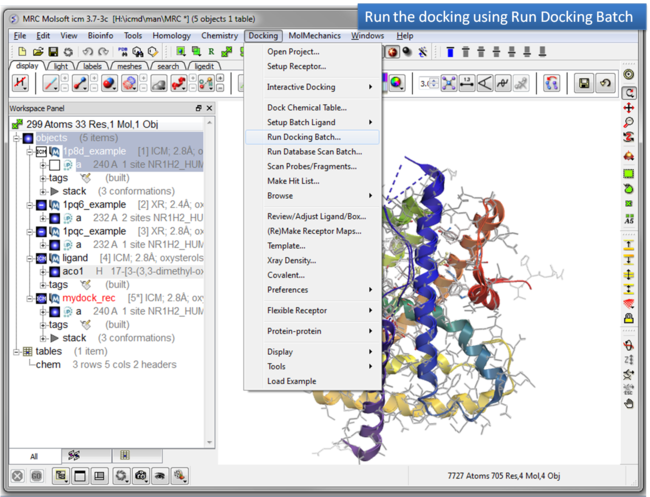Select the zoom magnifier tool in right sidebar
Screen dimensions: 650x497
[x=628, y=123]
